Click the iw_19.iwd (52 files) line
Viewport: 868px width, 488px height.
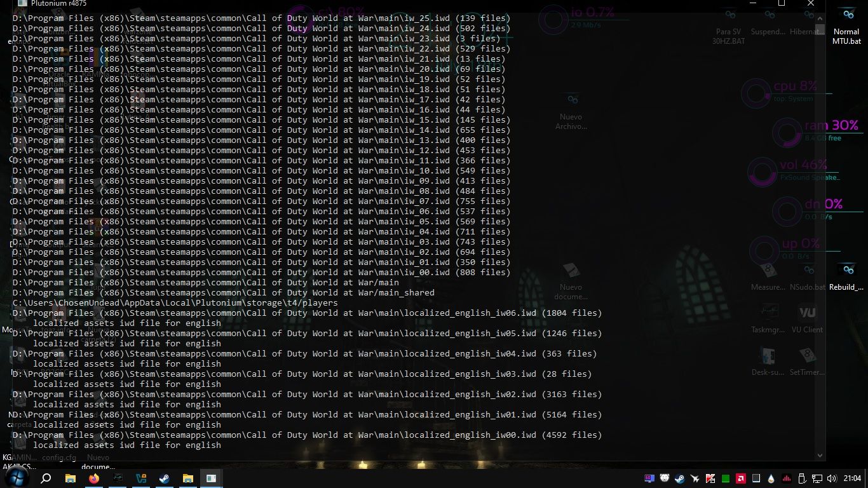pyautogui.click(x=259, y=79)
